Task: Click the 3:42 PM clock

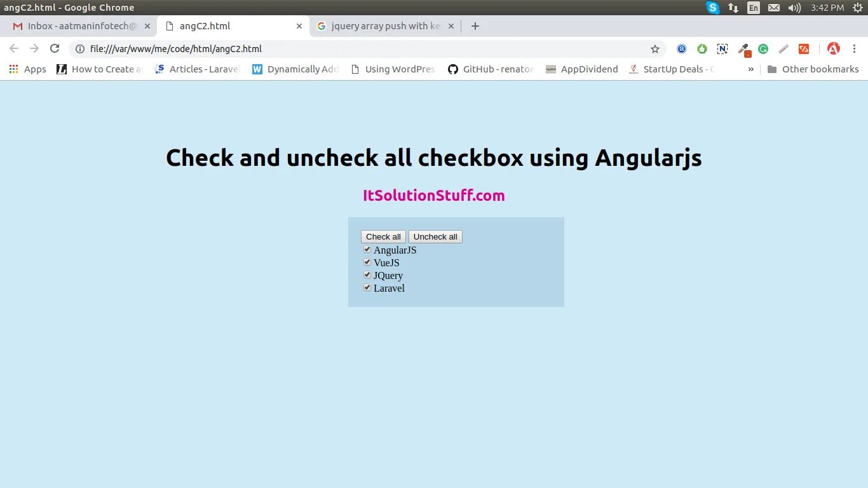Action: [x=827, y=8]
